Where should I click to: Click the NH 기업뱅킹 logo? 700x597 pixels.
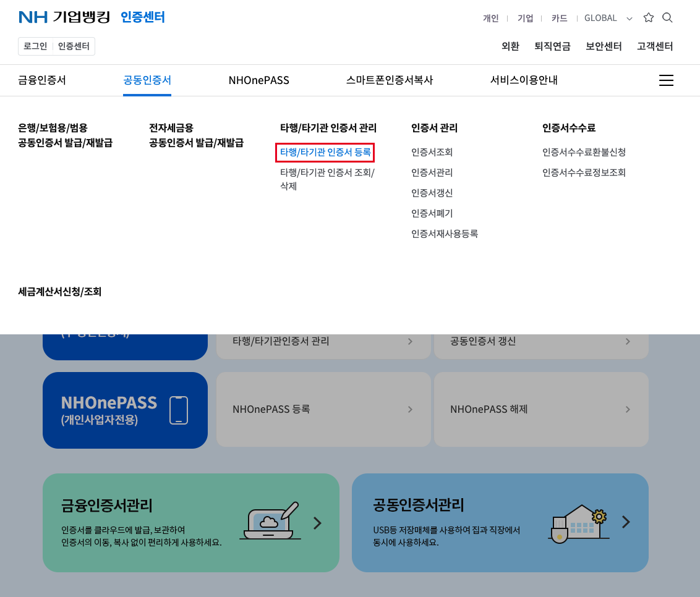pos(64,17)
